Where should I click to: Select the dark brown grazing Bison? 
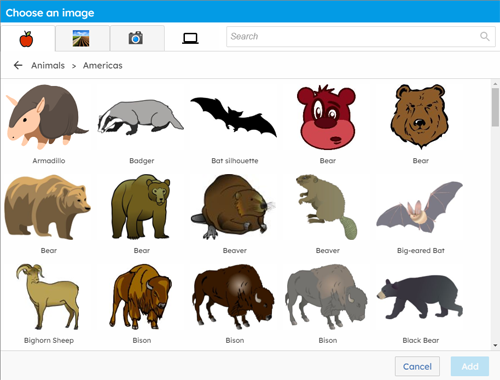234,297
